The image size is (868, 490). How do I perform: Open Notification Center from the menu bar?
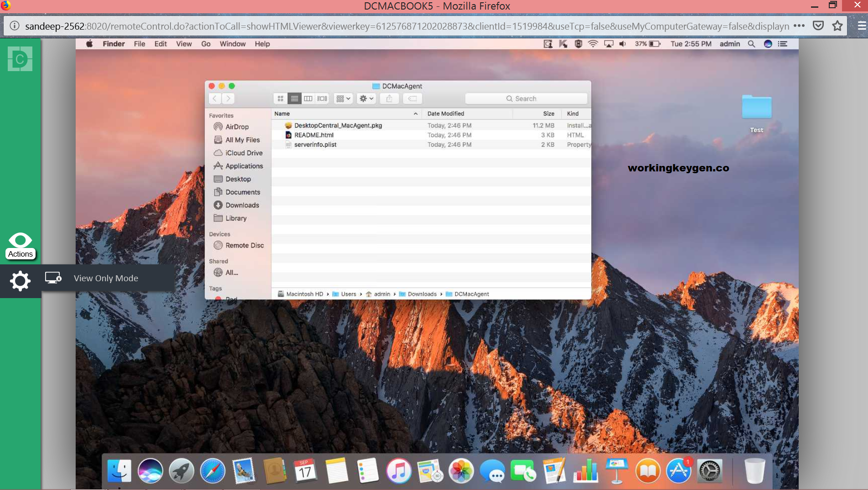click(x=783, y=44)
